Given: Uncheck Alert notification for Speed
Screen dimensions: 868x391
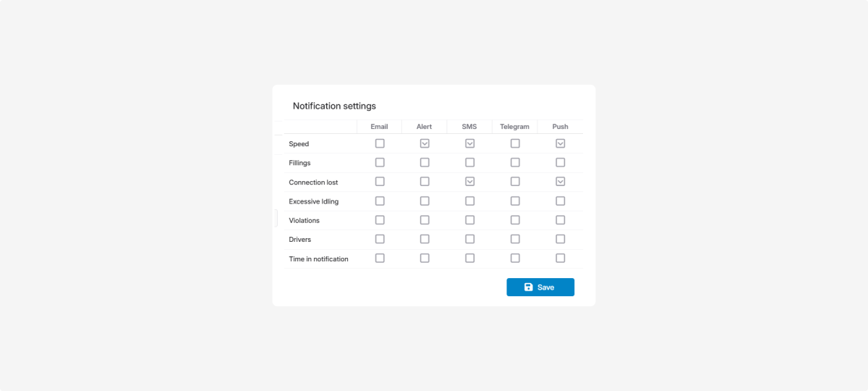Looking at the screenshot, I should pyautogui.click(x=425, y=143).
